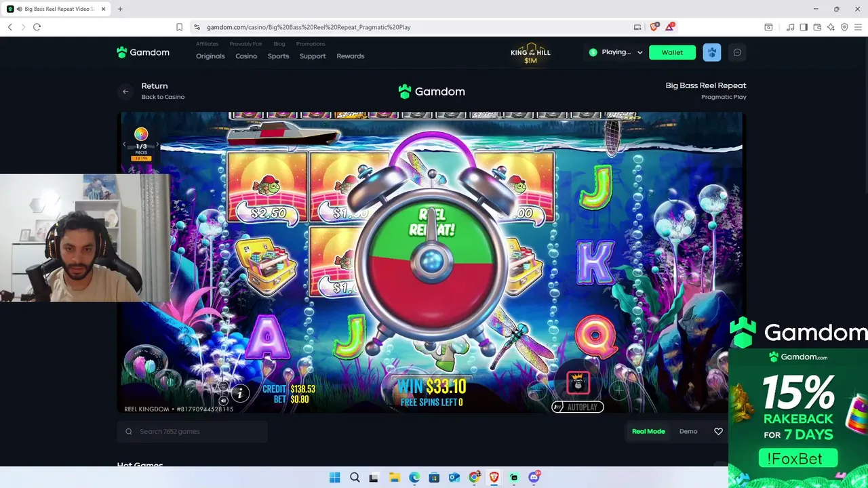The image size is (868, 488).
Task: Open File Explorer from taskbar
Action: point(394,477)
